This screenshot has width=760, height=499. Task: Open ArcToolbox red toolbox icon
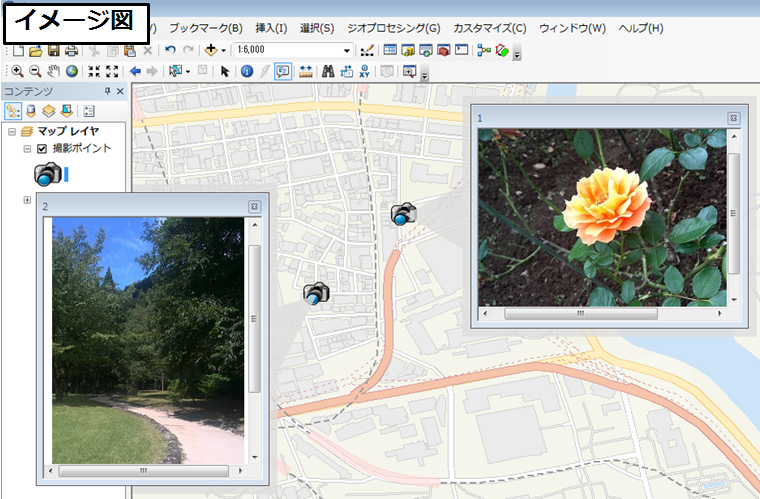click(x=443, y=50)
